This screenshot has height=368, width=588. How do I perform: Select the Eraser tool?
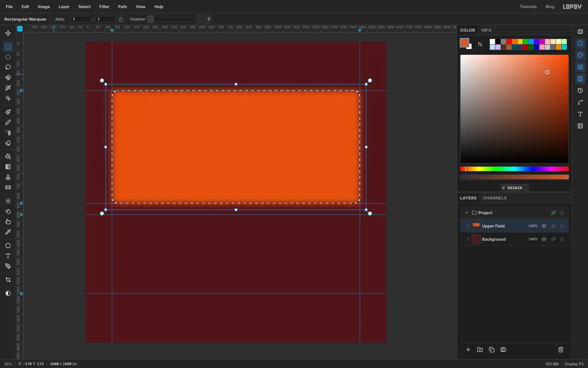point(8,143)
